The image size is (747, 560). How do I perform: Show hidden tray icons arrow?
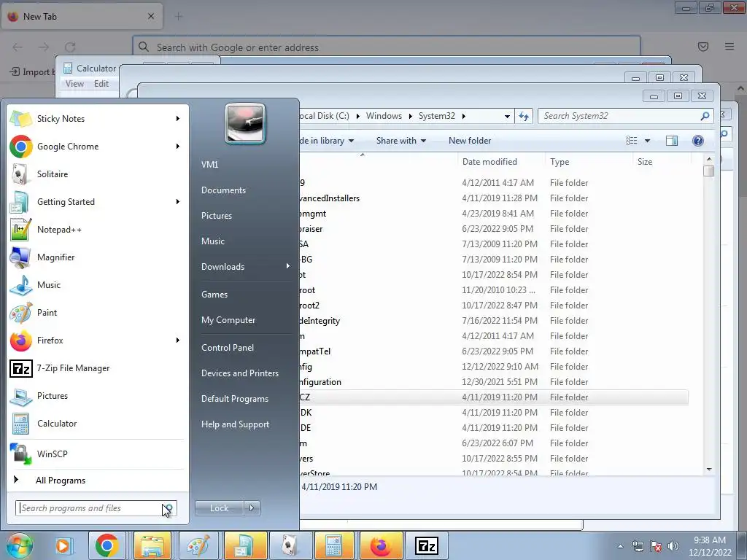620,546
